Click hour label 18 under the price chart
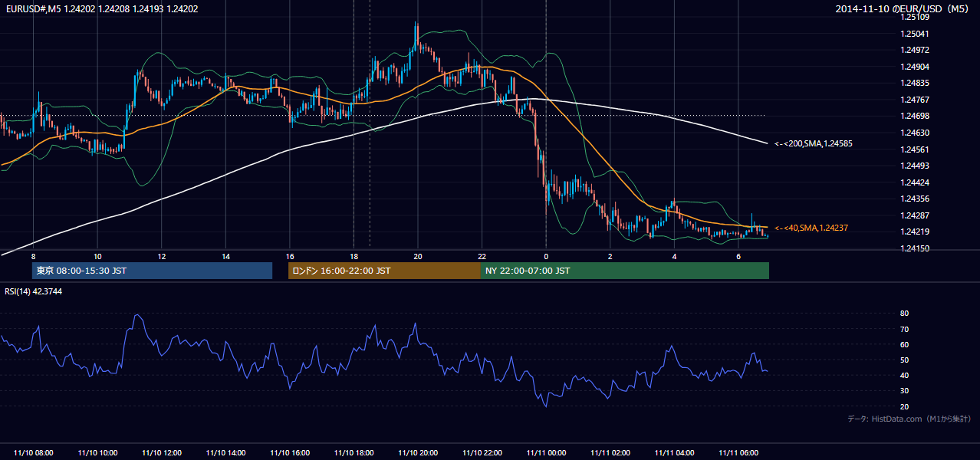This screenshot has width=980, height=460. coord(354,256)
